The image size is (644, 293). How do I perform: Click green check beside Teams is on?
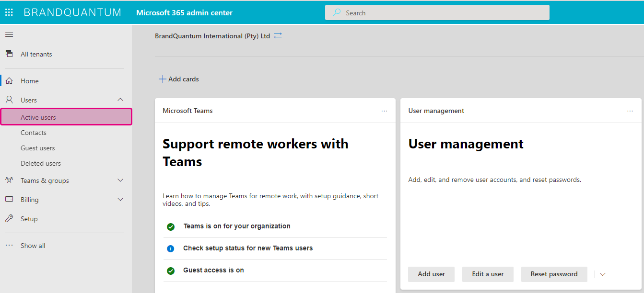coord(171,227)
